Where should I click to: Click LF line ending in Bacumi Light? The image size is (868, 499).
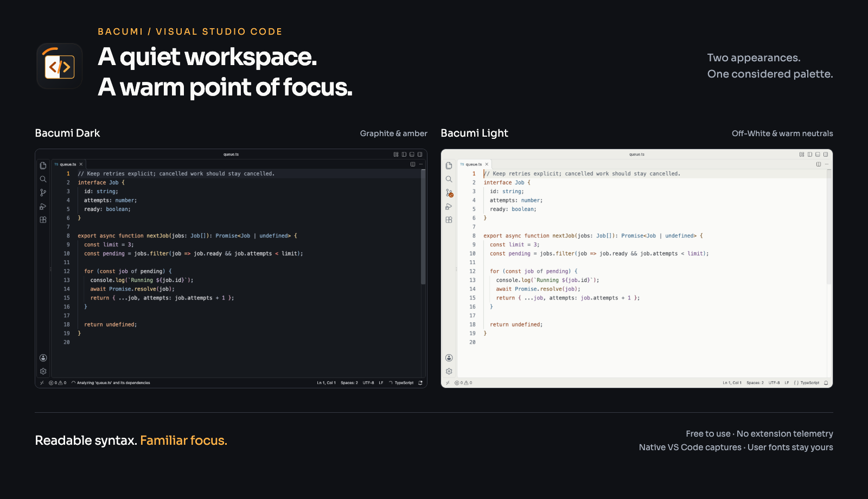click(x=787, y=383)
